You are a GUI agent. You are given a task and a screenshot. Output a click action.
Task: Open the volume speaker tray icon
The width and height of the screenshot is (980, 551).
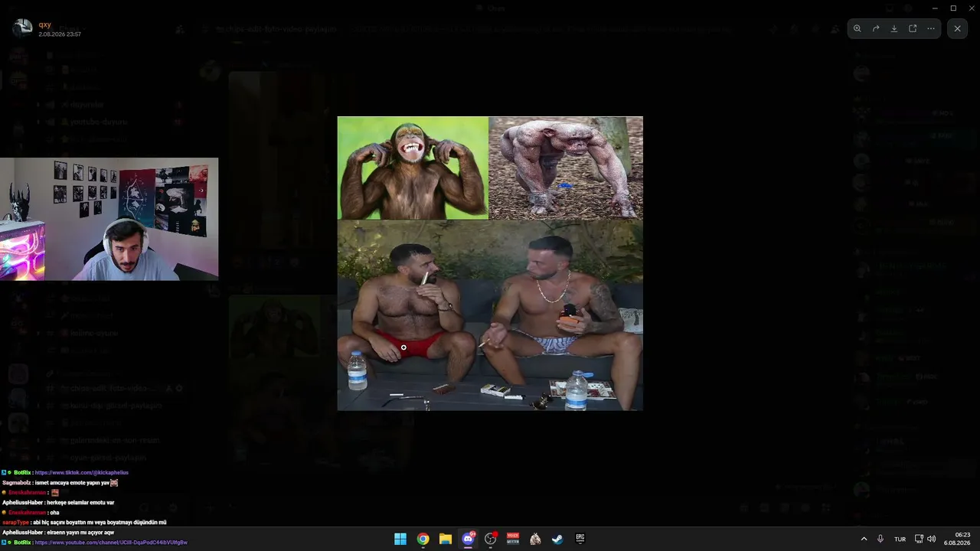point(932,539)
